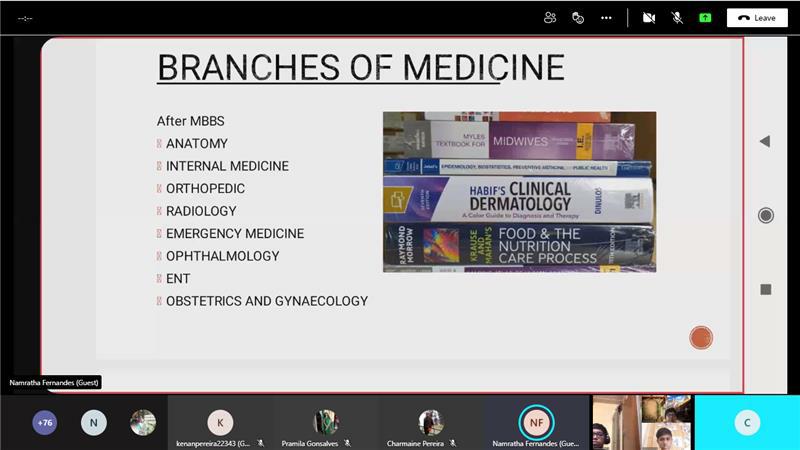Image resolution: width=800 pixels, height=450 pixels.
Task: Unmute the microphone
Action: [677, 17]
